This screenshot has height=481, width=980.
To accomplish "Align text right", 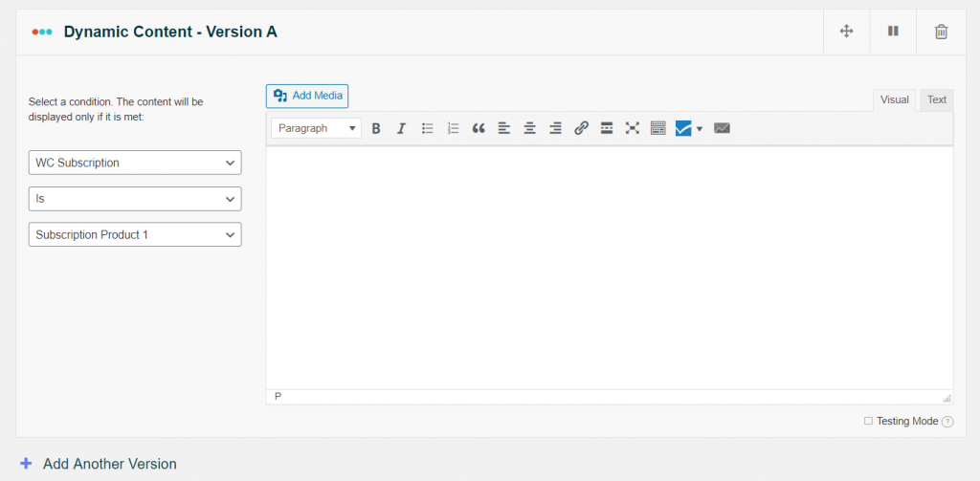I will point(555,129).
